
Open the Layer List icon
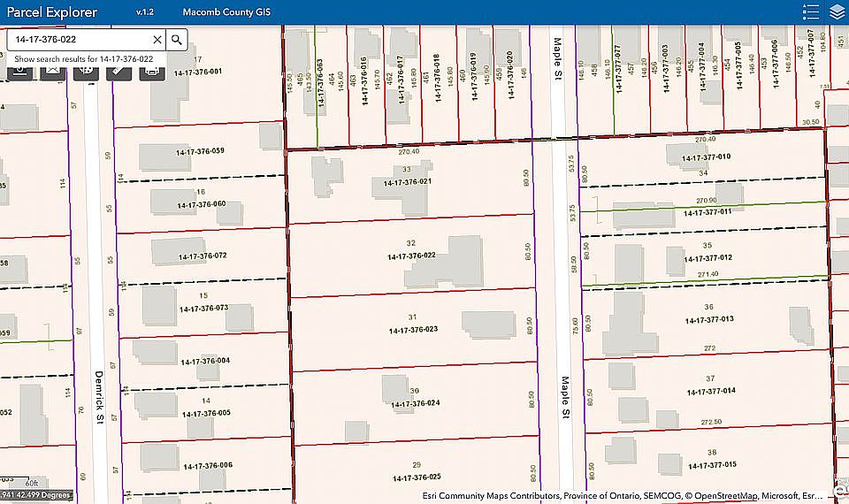click(x=838, y=11)
